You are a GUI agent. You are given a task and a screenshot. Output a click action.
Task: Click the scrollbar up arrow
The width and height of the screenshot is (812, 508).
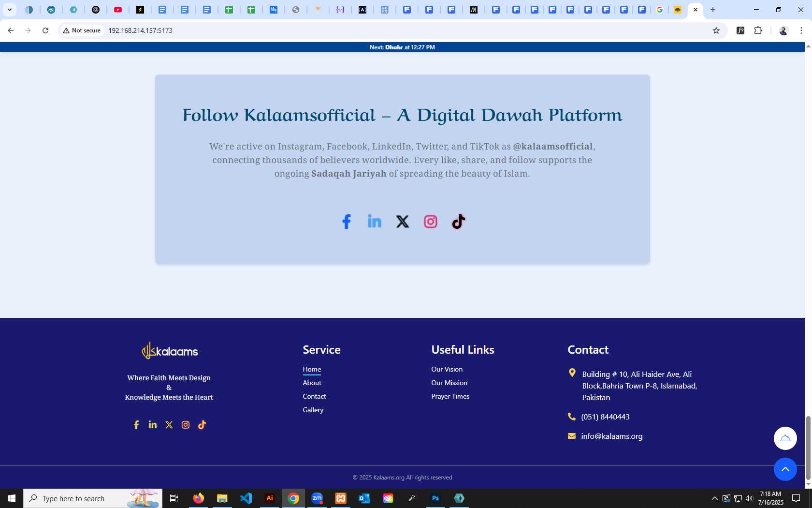(x=808, y=46)
